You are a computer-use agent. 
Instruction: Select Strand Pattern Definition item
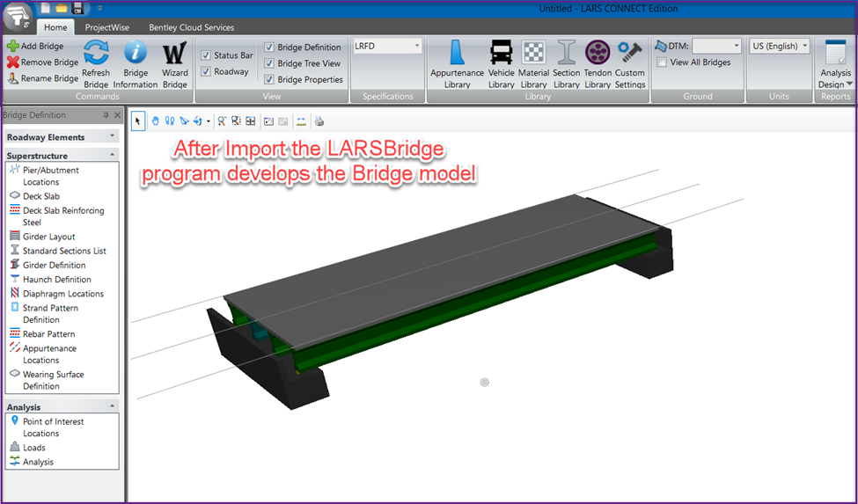tap(44, 313)
